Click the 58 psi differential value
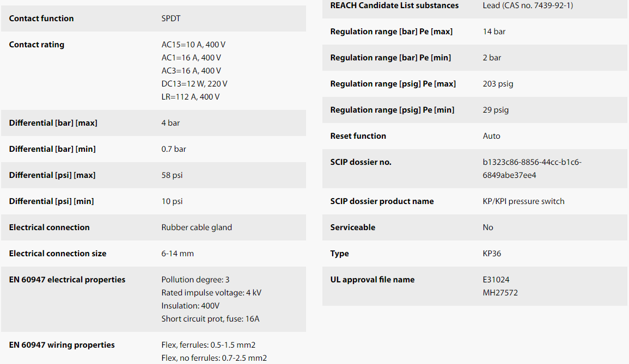This screenshot has width=629, height=364. coord(172,175)
